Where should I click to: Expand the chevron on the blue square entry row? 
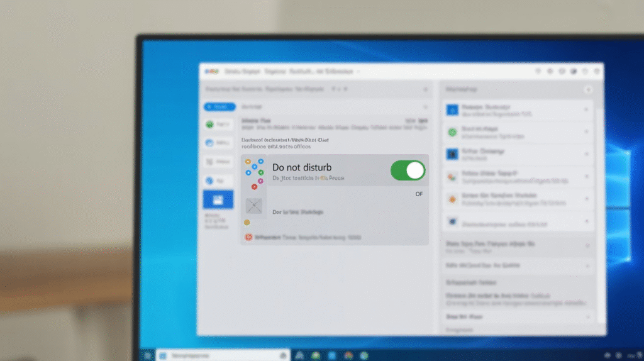click(586, 110)
